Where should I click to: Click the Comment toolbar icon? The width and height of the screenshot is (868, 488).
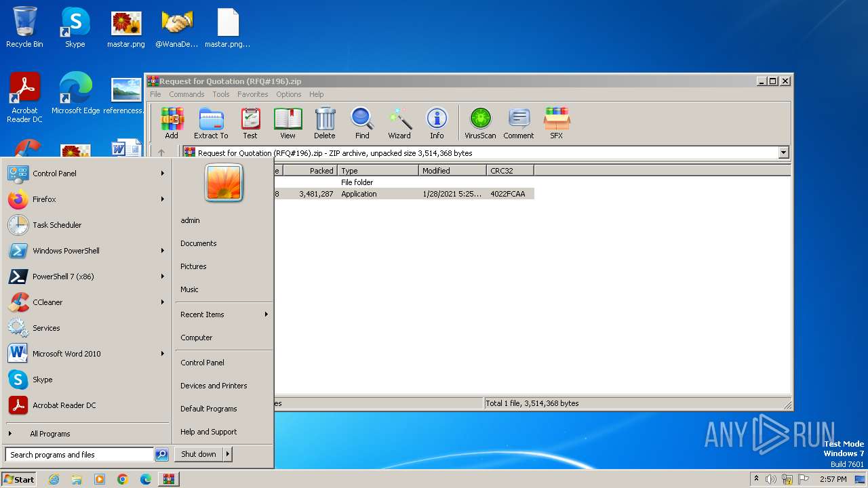(x=519, y=123)
